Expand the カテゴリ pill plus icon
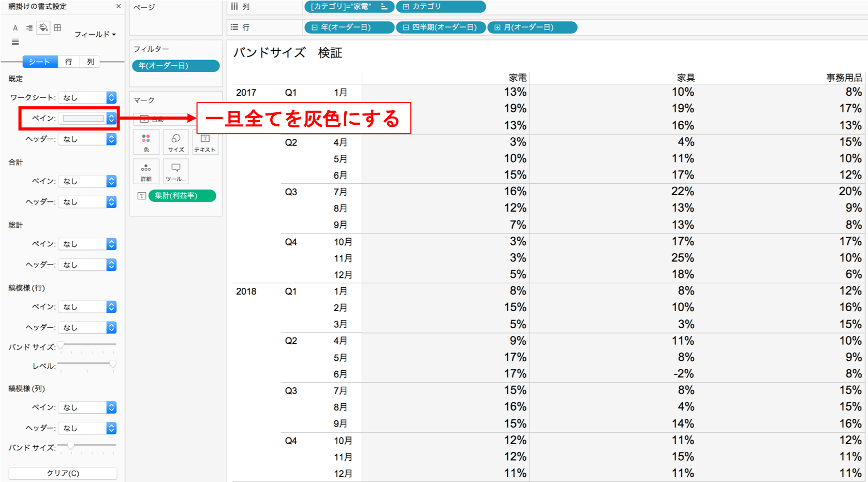The height and width of the screenshot is (482, 868). 406,7
